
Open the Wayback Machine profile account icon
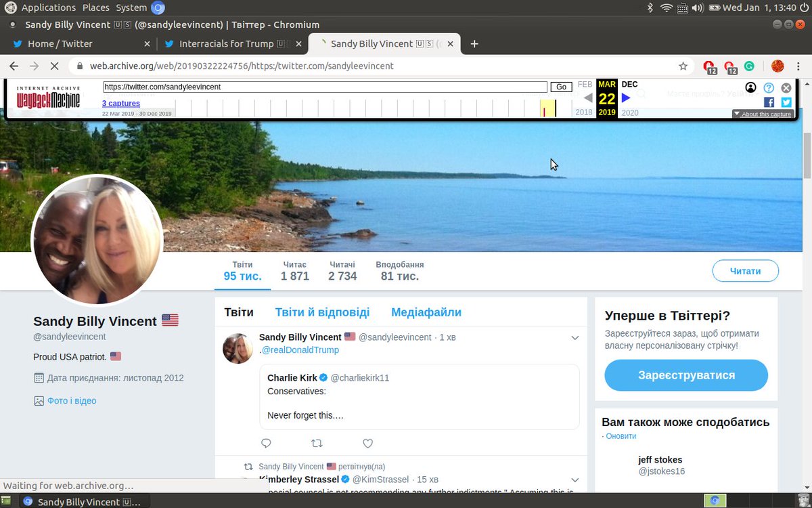(751, 87)
